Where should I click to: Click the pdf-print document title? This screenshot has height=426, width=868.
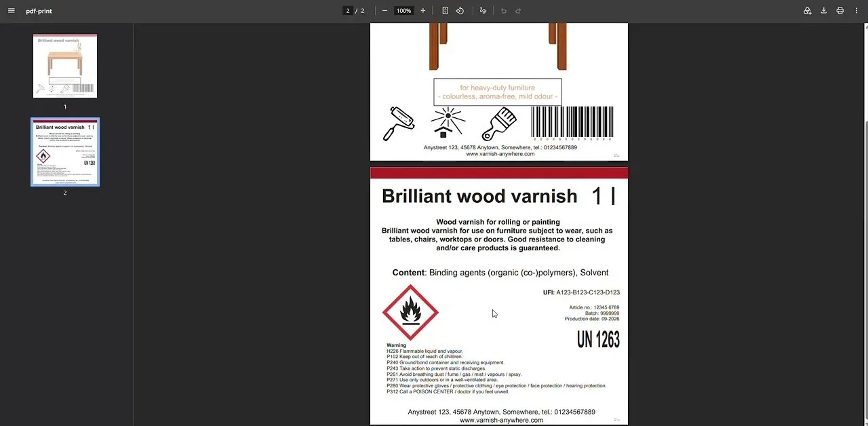tap(39, 11)
